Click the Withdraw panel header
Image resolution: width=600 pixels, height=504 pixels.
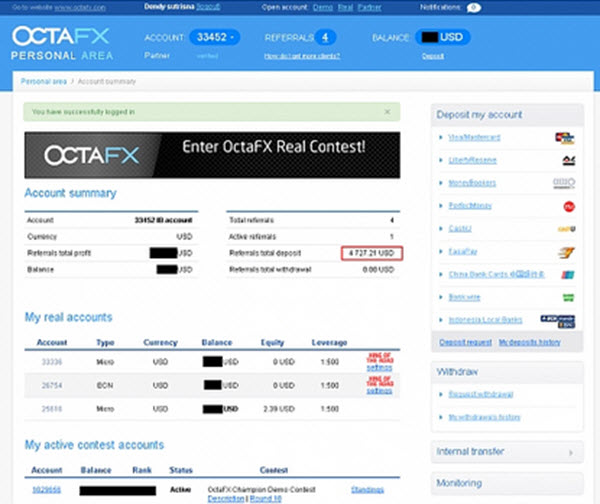pyautogui.click(x=507, y=372)
